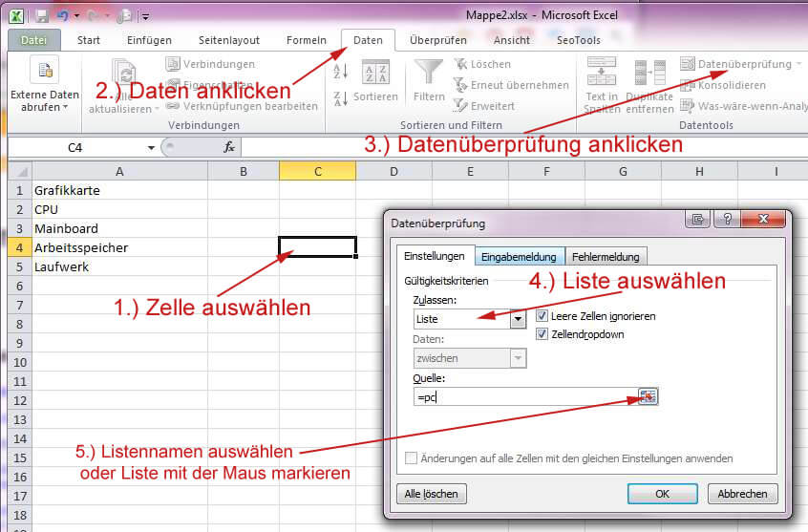Open the Name Box dropdown arrow
This screenshot has width=808, height=532.
click(151, 148)
